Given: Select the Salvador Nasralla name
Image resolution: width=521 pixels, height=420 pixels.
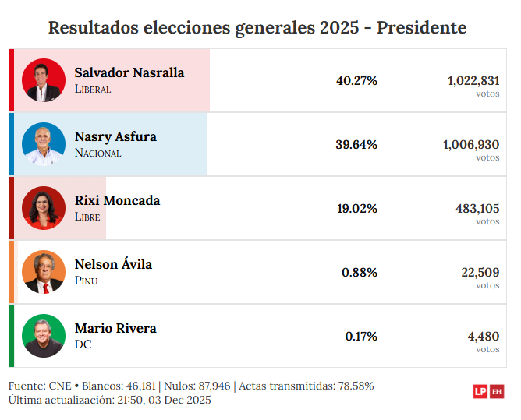Looking at the screenshot, I should (x=129, y=72).
